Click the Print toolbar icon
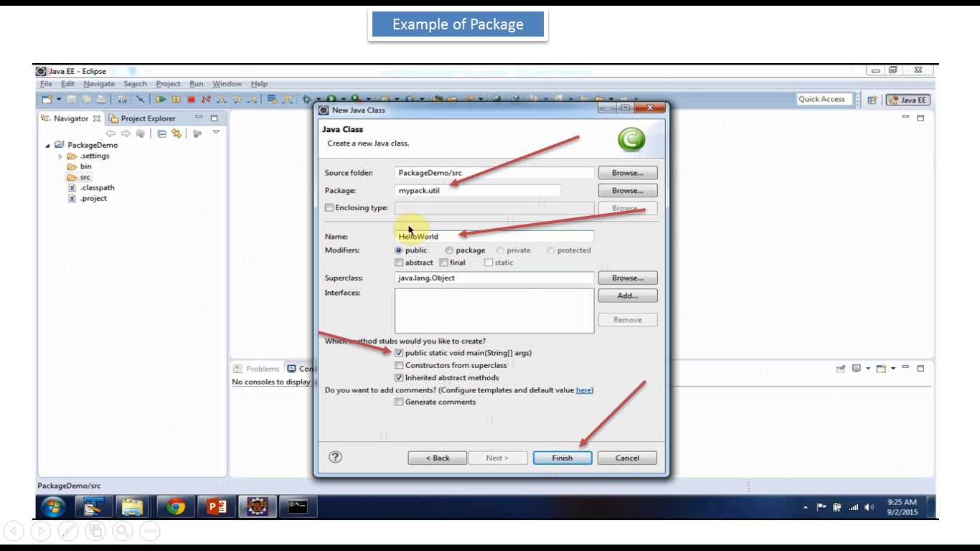Screen dimensions: 980x551 click(x=101, y=100)
